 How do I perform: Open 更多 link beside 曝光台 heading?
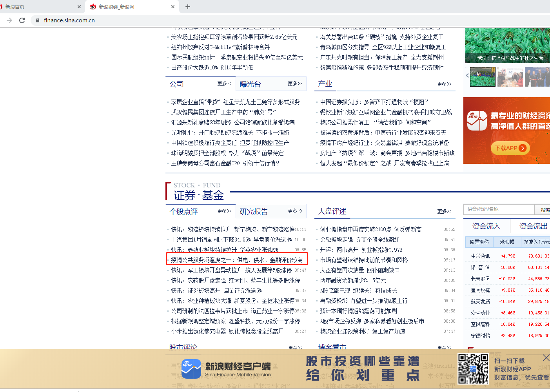295,83
